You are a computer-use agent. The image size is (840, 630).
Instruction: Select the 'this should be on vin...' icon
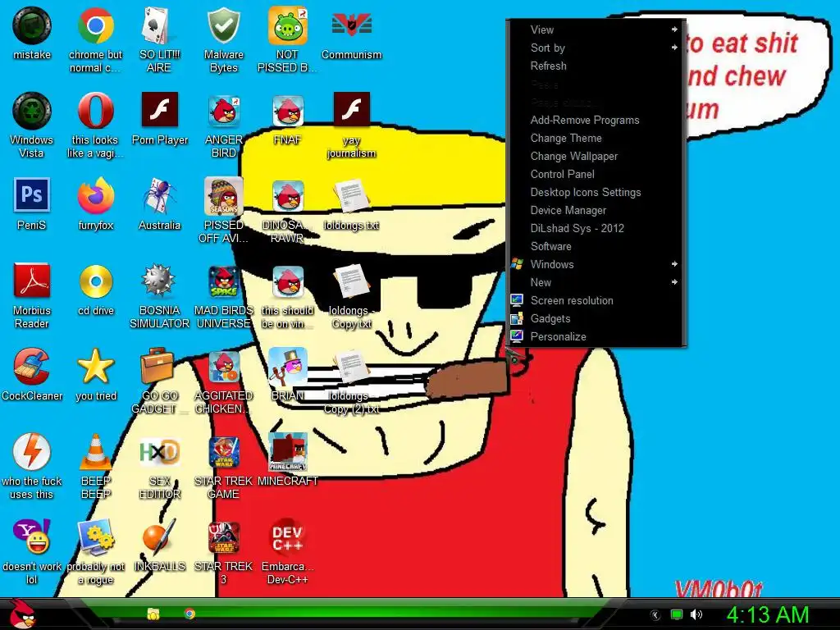(288, 281)
